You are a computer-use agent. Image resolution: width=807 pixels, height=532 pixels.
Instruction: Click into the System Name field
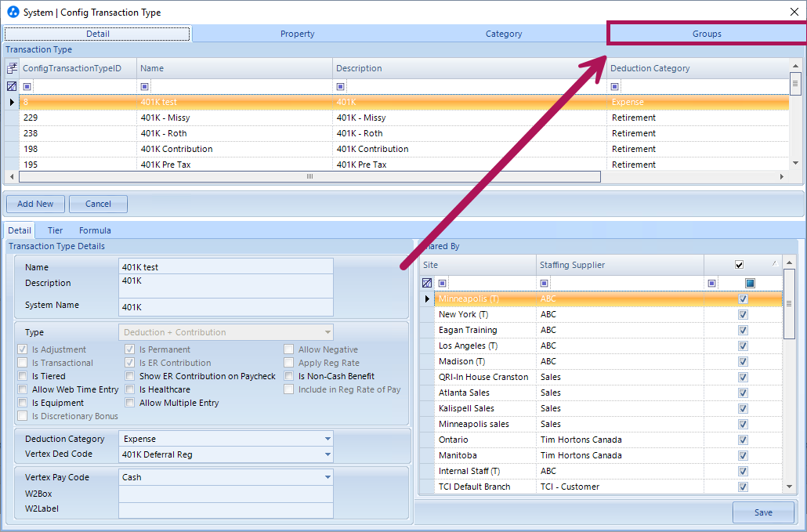226,307
